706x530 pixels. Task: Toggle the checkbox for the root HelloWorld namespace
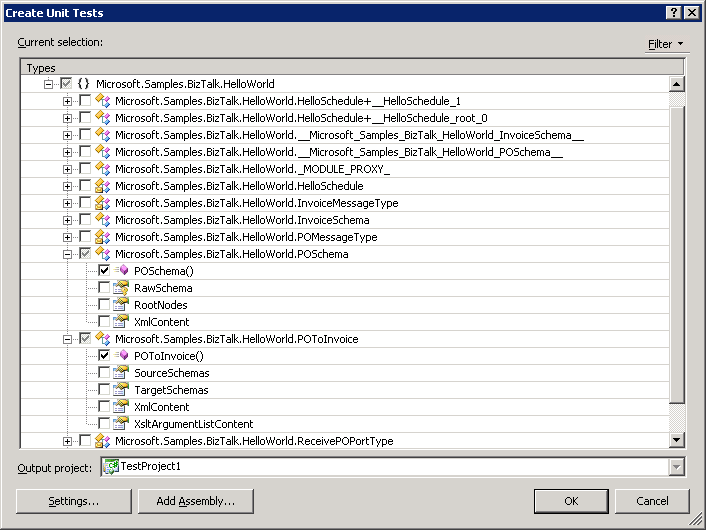coord(66,84)
